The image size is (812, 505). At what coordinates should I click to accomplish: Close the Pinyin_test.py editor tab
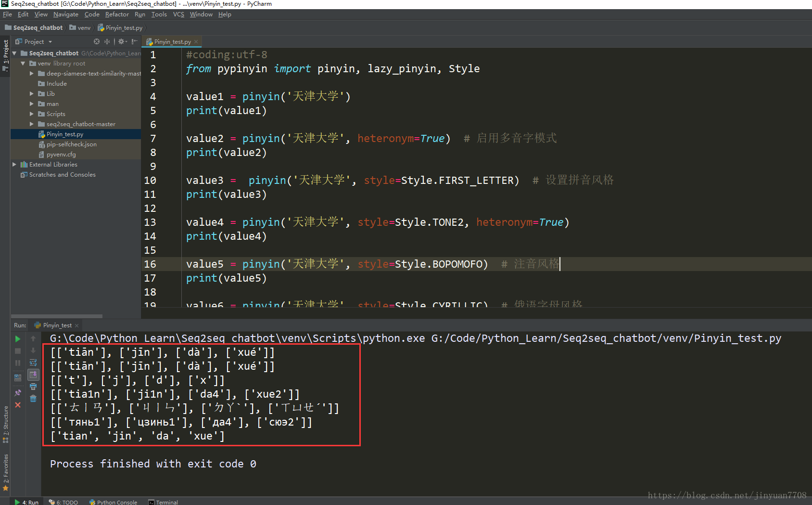click(x=196, y=42)
